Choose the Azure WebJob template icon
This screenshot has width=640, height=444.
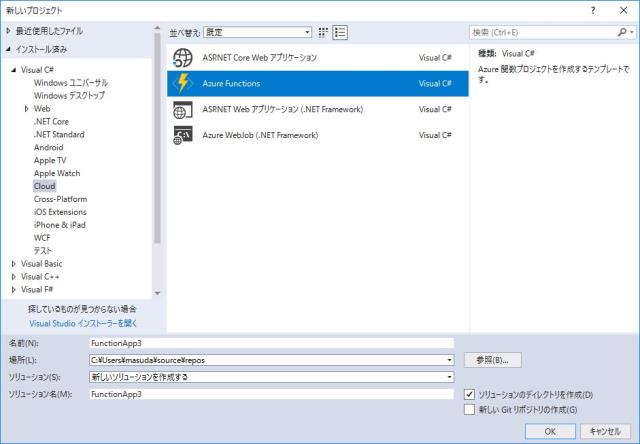pyautogui.click(x=183, y=135)
